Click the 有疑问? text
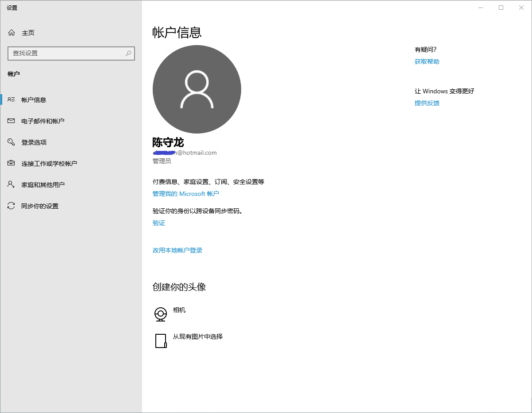532x413 pixels. point(426,50)
